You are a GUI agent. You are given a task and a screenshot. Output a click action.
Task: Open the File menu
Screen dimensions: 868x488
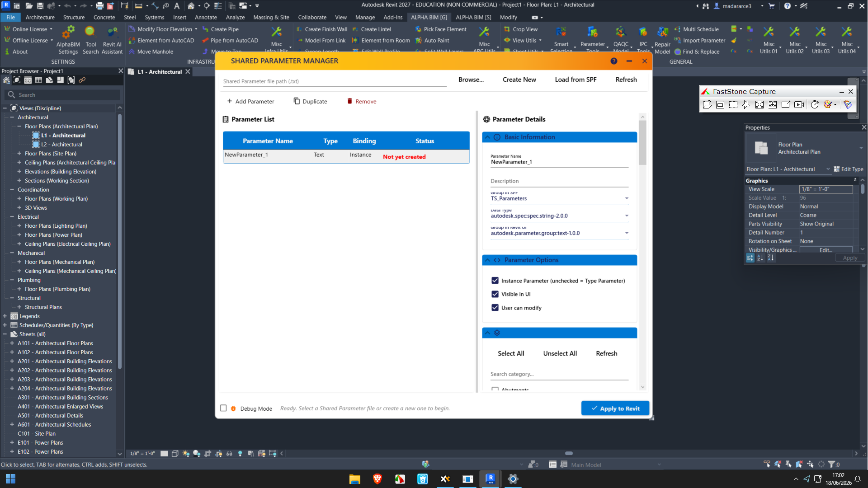coord(10,17)
